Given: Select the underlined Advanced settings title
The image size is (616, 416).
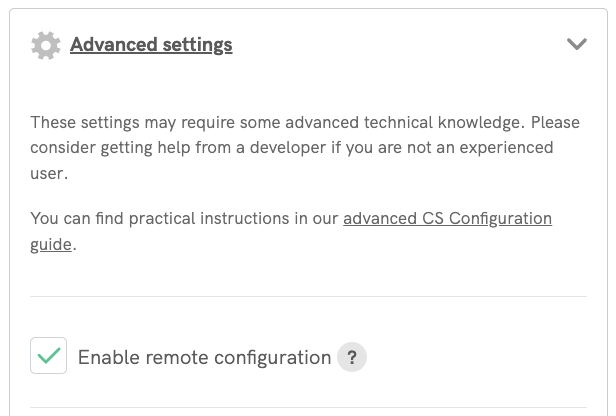Looking at the screenshot, I should 151,45.
